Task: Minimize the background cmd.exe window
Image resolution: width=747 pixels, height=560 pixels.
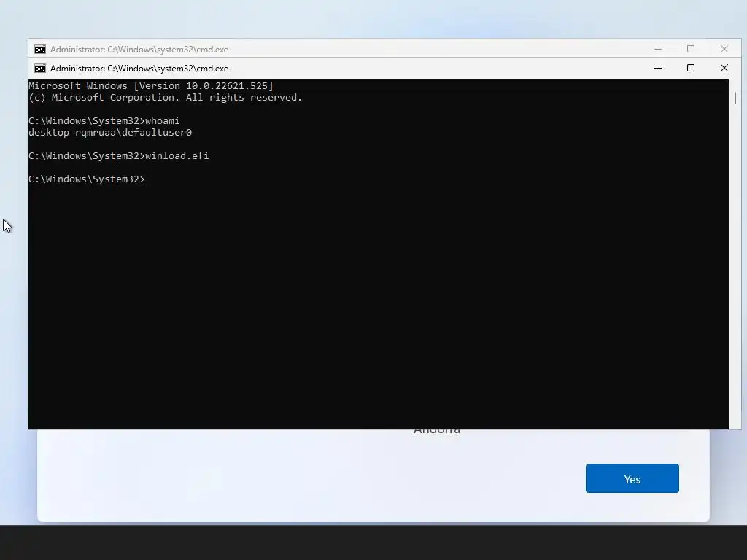Action: pyautogui.click(x=658, y=49)
